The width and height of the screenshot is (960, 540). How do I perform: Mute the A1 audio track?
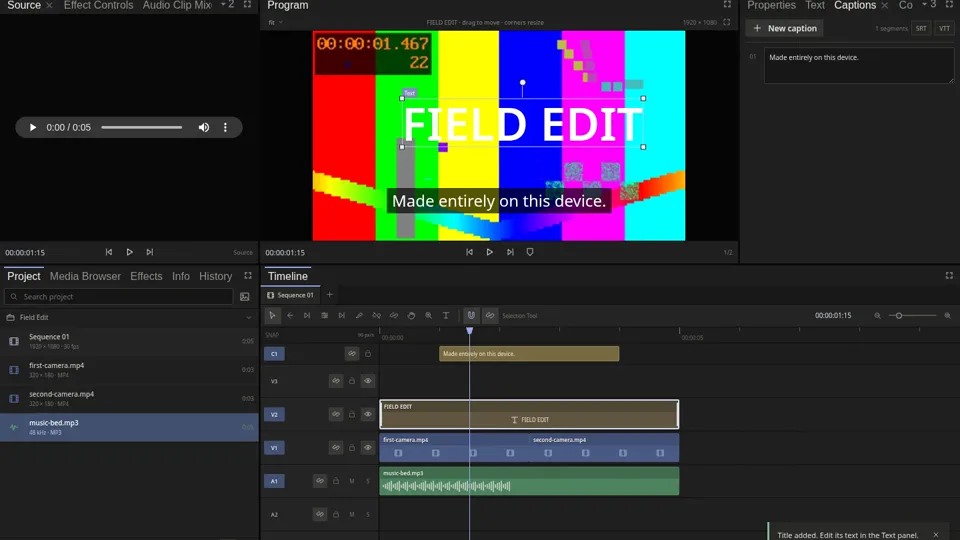click(352, 481)
